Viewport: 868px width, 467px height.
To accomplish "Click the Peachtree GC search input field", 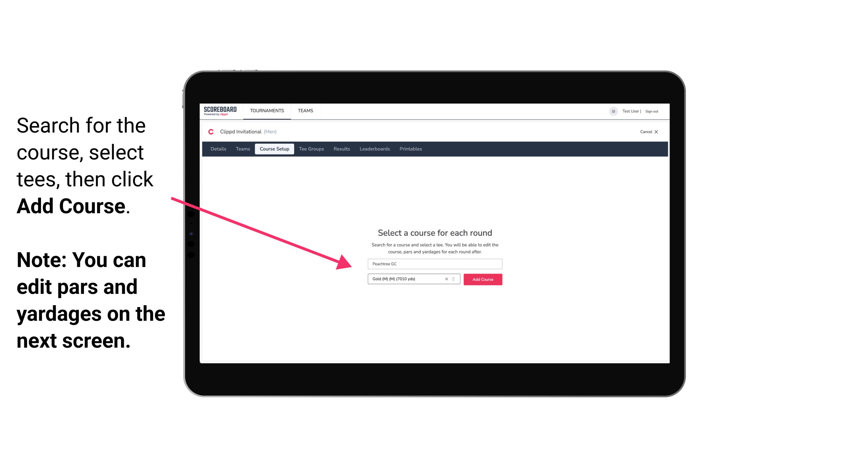I will (x=435, y=263).
